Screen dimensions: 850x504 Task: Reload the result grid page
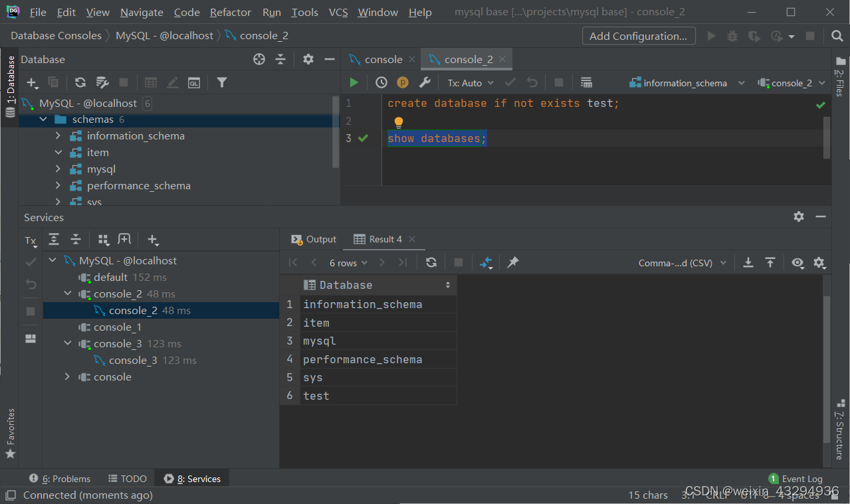coord(431,262)
